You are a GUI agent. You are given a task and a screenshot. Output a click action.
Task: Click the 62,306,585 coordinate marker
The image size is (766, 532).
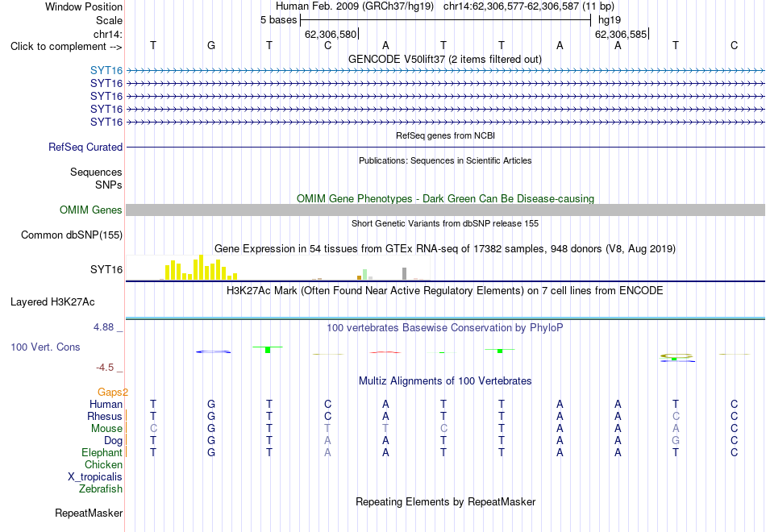click(x=621, y=34)
